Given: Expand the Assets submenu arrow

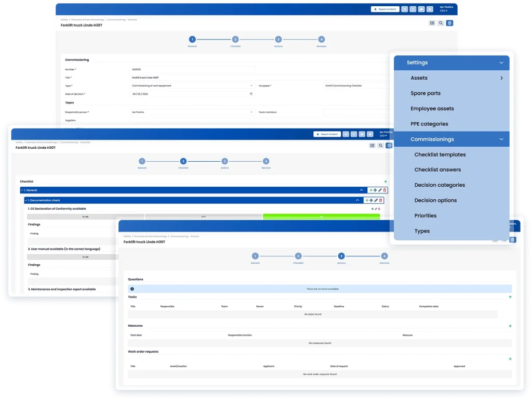Looking at the screenshot, I should click(501, 78).
